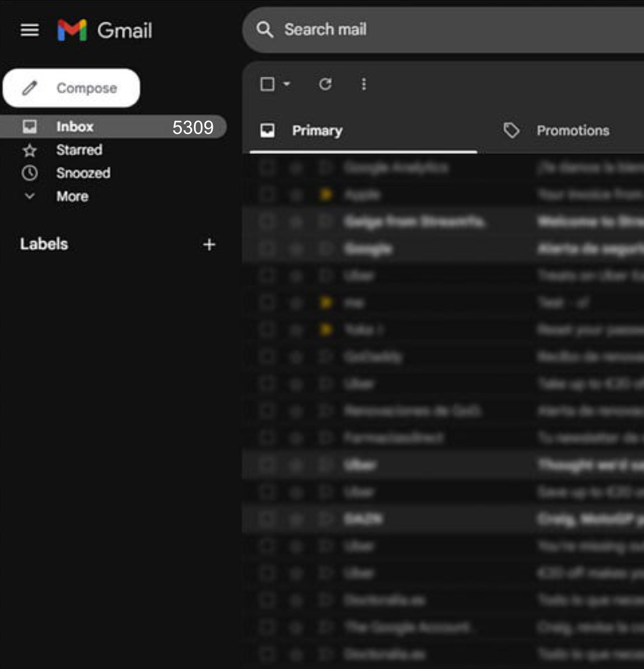The height and width of the screenshot is (669, 644).
Task: Star the DAZN email
Action: [296, 518]
